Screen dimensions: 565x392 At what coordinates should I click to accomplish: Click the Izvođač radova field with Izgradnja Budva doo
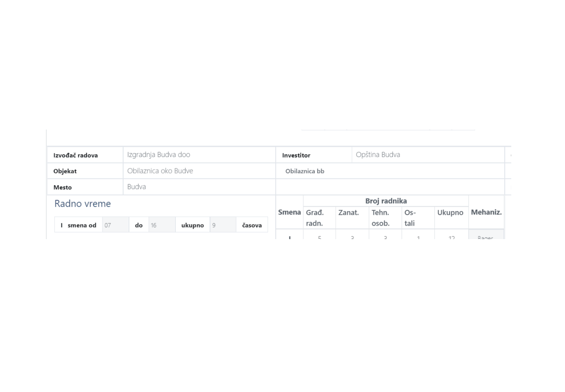click(199, 155)
